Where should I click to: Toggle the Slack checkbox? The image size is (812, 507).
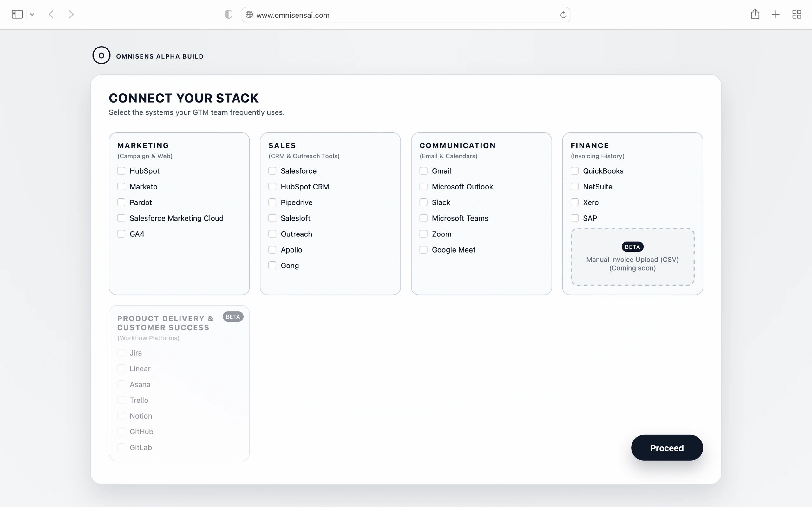click(x=423, y=202)
